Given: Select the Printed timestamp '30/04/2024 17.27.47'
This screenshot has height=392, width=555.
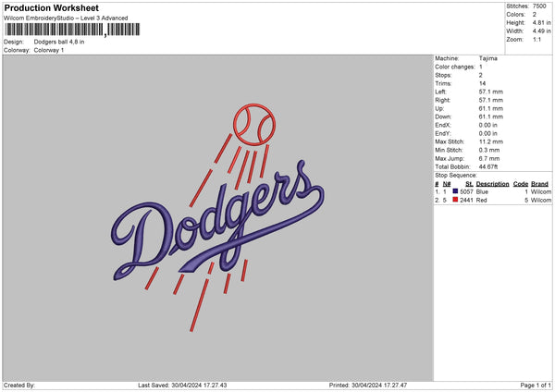Looking at the screenshot, I should (379, 386).
